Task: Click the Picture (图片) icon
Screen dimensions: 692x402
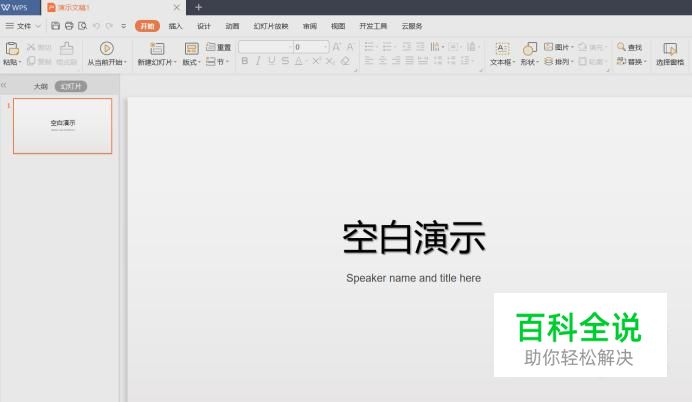Action: pos(549,47)
